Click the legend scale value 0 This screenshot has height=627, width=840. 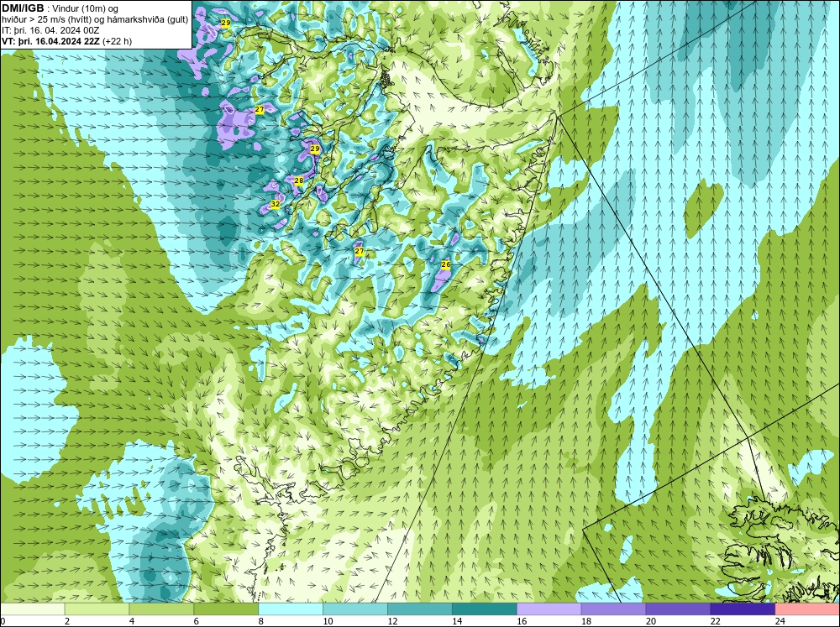click(3, 621)
